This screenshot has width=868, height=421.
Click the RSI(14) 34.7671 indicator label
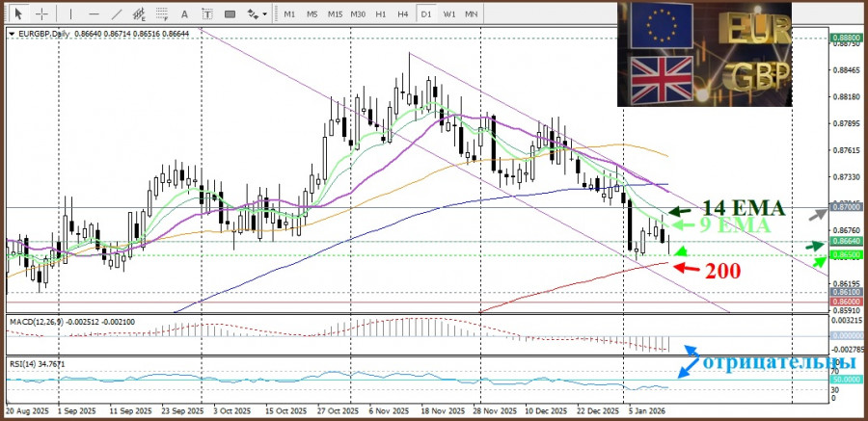[36, 363]
